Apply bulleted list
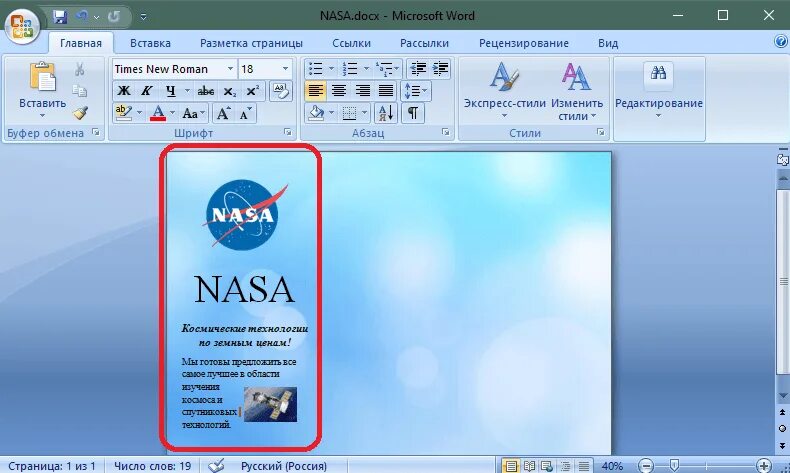Image resolution: width=790 pixels, height=473 pixels. coord(316,69)
